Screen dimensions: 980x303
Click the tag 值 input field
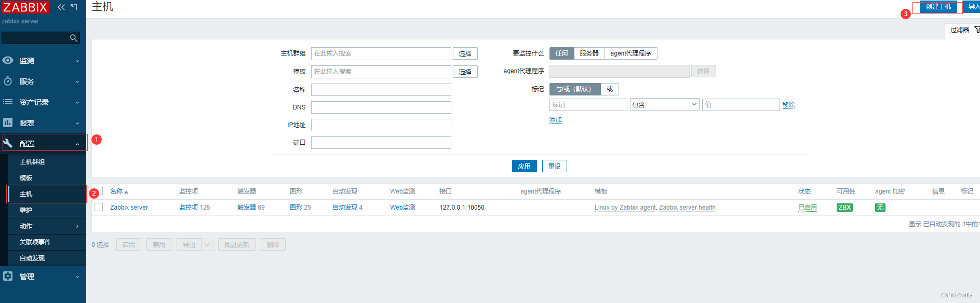pyautogui.click(x=741, y=105)
